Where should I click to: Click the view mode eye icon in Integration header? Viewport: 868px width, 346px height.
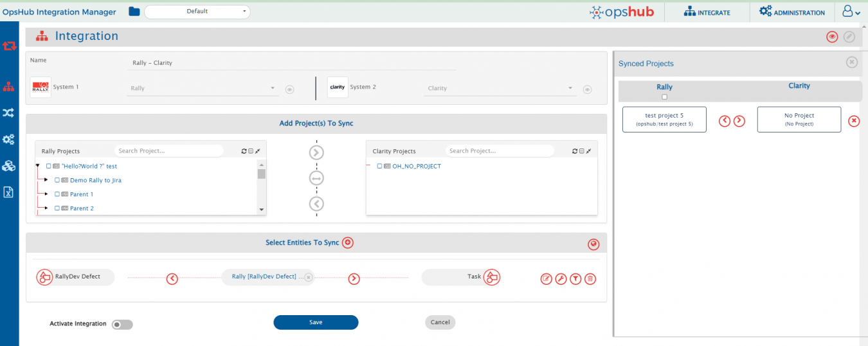click(x=832, y=37)
